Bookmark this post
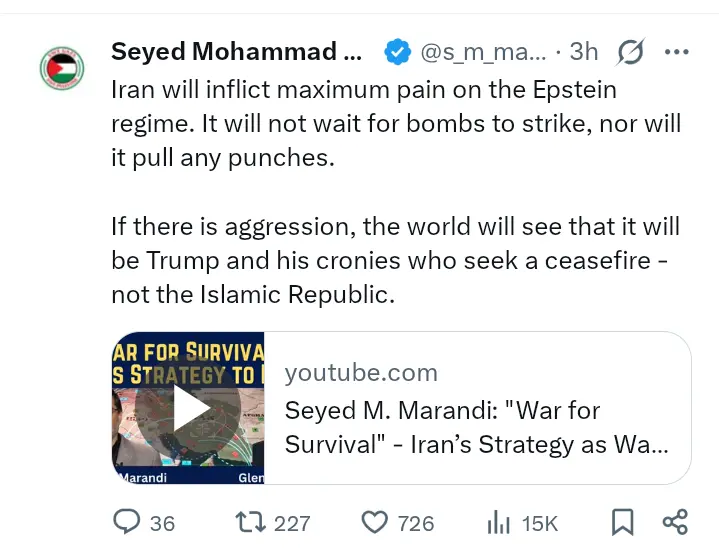 pos(622,522)
